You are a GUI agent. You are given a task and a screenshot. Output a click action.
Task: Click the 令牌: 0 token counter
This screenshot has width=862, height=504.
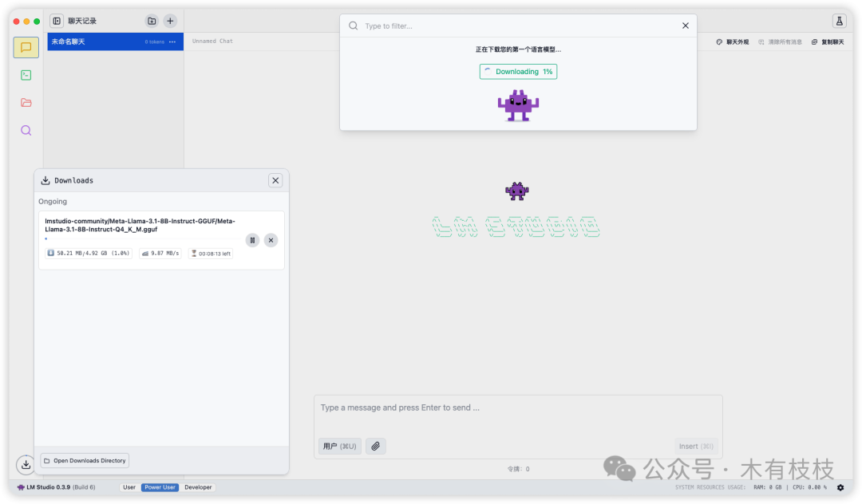tap(519, 469)
